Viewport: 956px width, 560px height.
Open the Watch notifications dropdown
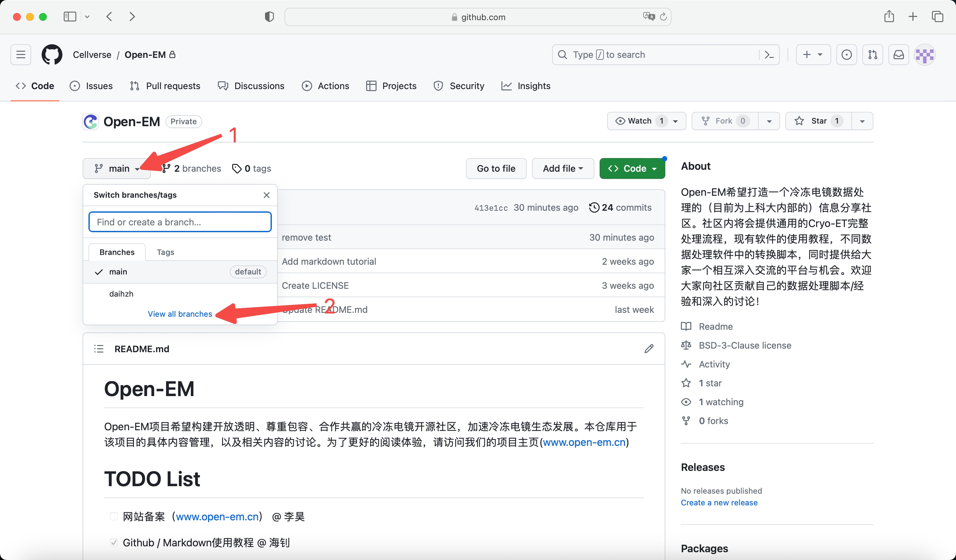point(646,121)
